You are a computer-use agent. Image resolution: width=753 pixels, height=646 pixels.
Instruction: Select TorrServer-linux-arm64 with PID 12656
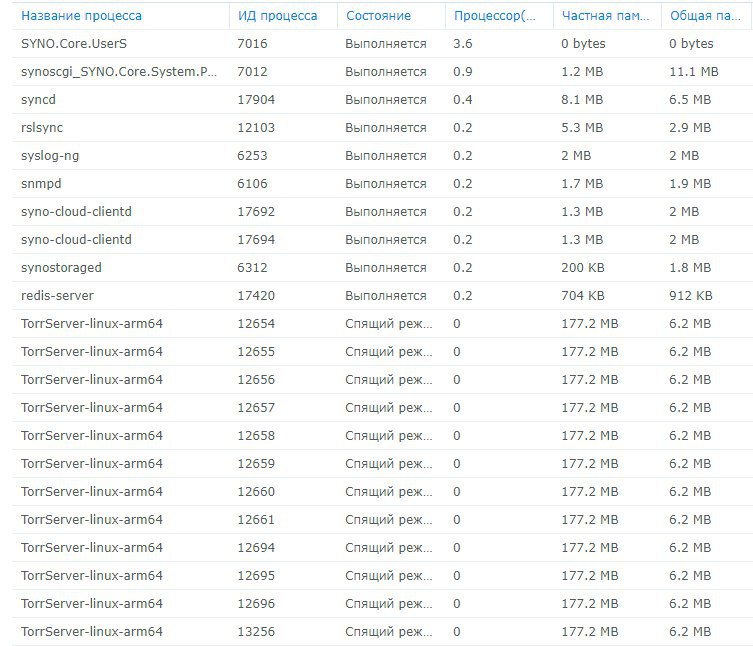[92, 379]
